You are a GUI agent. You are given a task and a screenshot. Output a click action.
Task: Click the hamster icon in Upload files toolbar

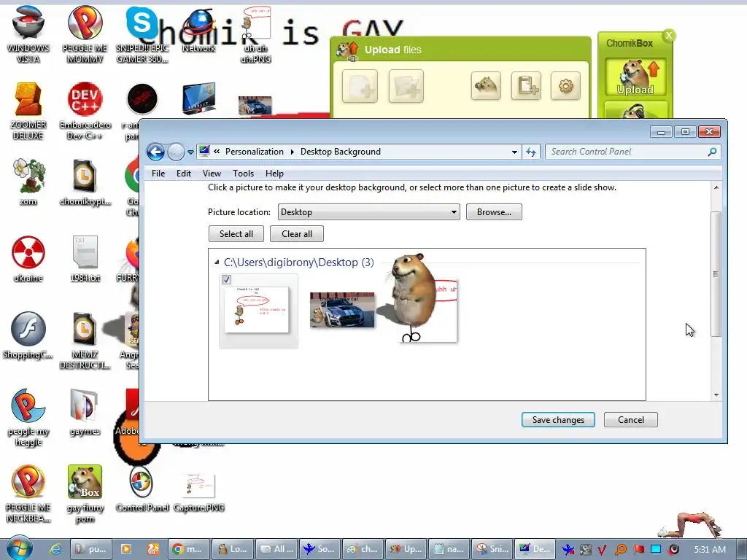tap(486, 86)
